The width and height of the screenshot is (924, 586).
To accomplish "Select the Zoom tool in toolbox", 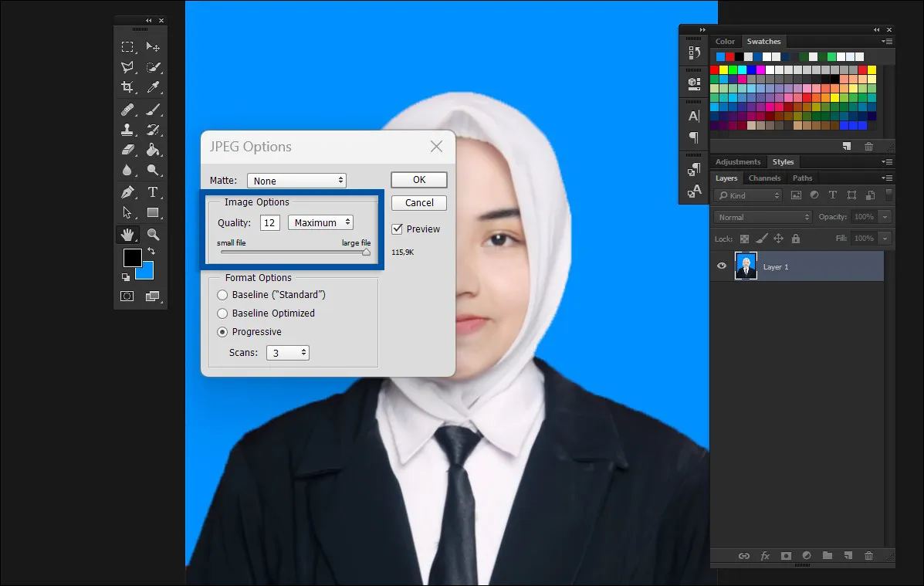I will pos(153,234).
